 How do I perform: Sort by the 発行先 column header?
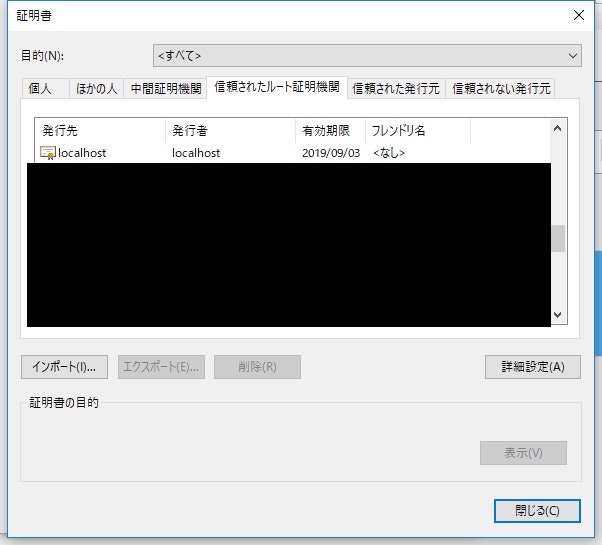(100, 131)
